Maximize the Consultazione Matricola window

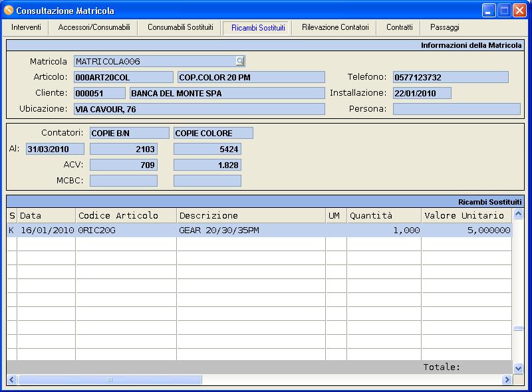504,11
